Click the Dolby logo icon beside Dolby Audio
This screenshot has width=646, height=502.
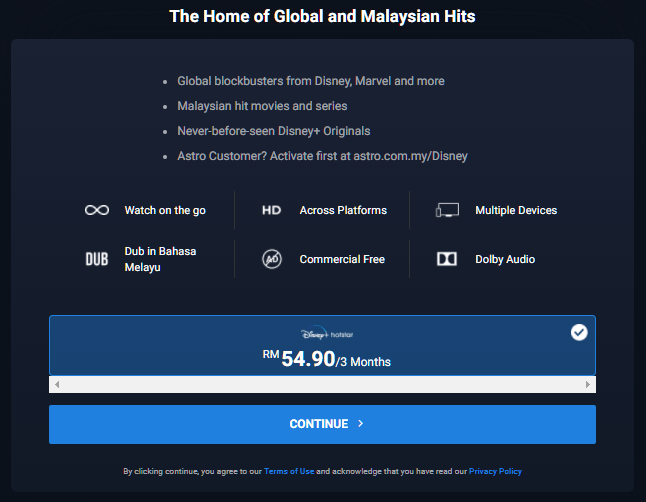coord(447,259)
